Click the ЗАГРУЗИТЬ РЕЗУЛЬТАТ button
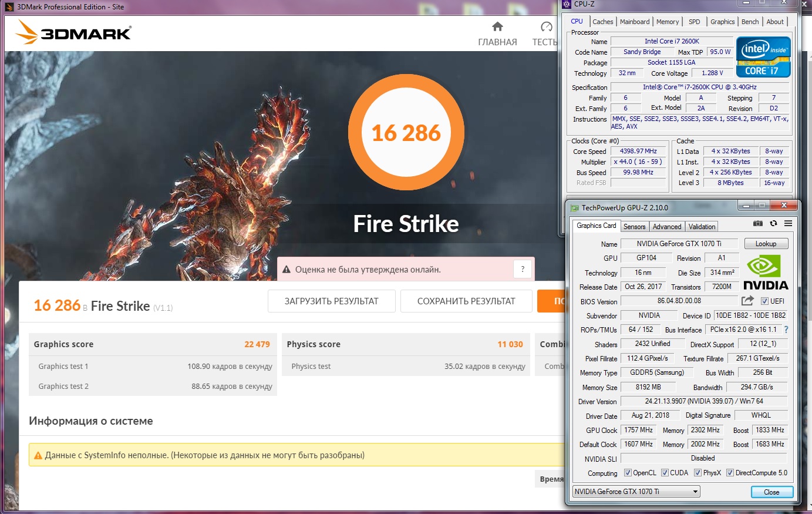Screen dimensions: 812x514 (332, 301)
